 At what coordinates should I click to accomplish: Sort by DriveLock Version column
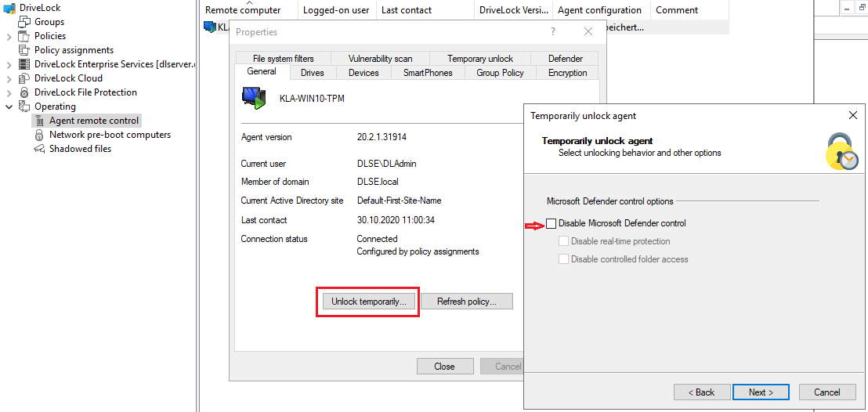click(x=514, y=10)
